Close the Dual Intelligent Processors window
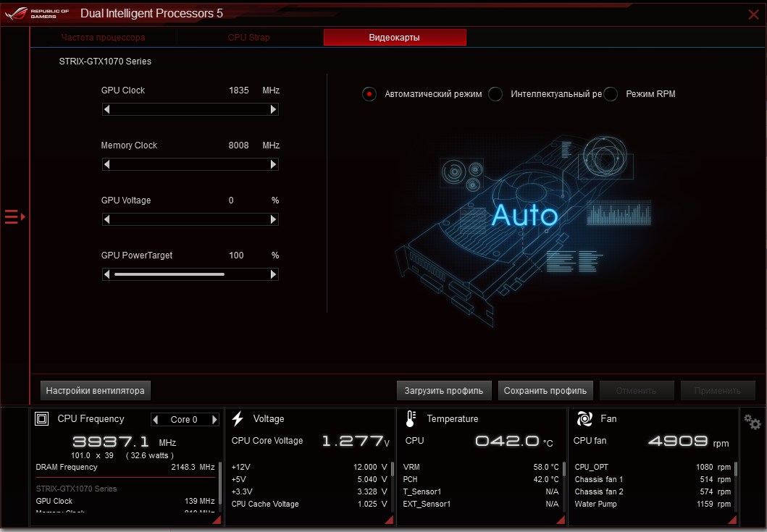The image size is (767, 532). [753, 14]
